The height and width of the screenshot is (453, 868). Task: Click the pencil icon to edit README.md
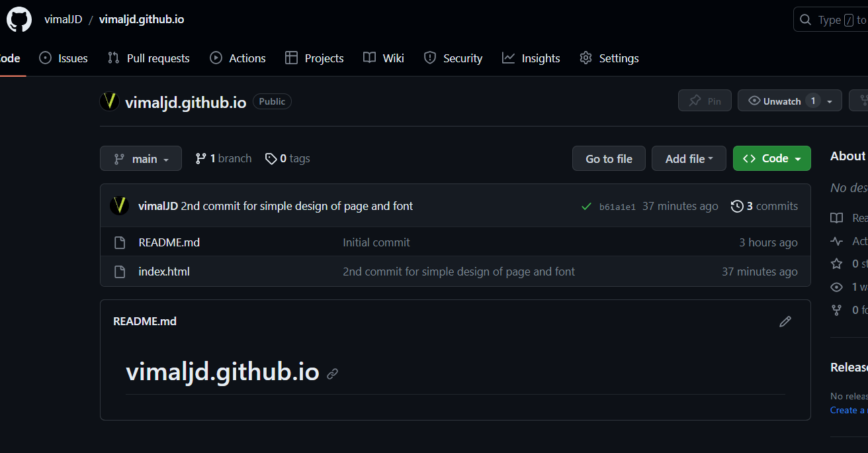(x=785, y=321)
